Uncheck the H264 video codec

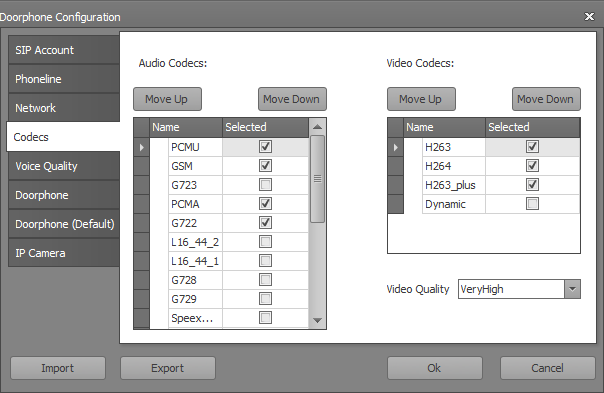(x=532, y=166)
